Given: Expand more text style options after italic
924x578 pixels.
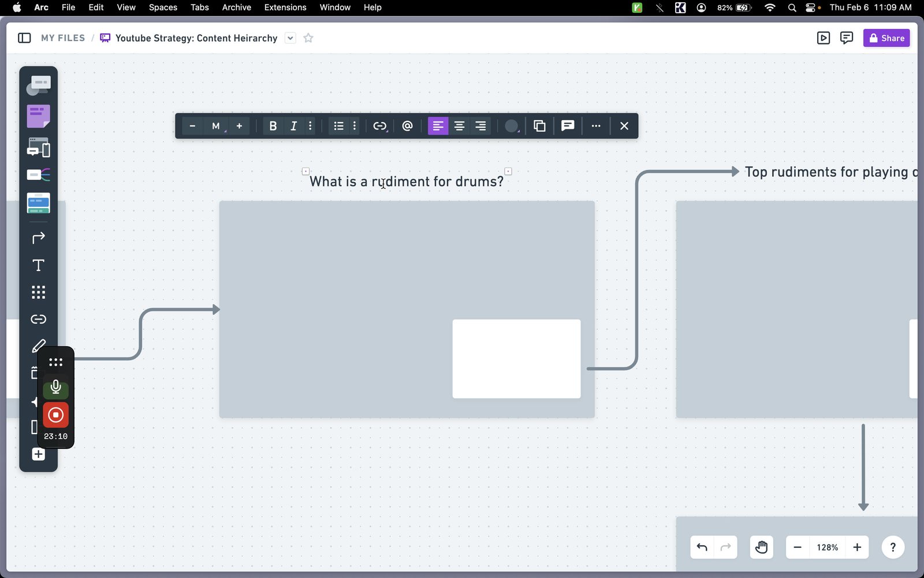Looking at the screenshot, I should (310, 126).
